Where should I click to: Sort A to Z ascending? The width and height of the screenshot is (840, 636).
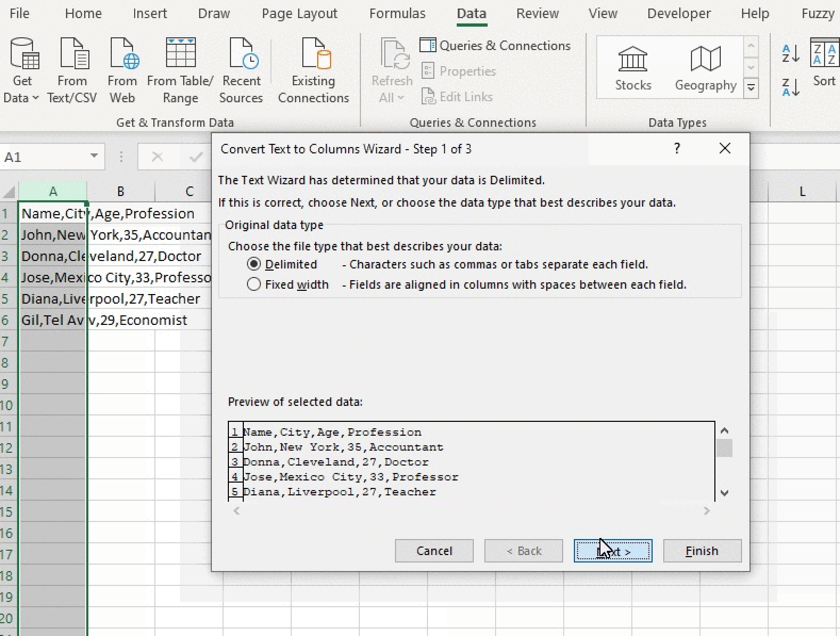point(790,53)
